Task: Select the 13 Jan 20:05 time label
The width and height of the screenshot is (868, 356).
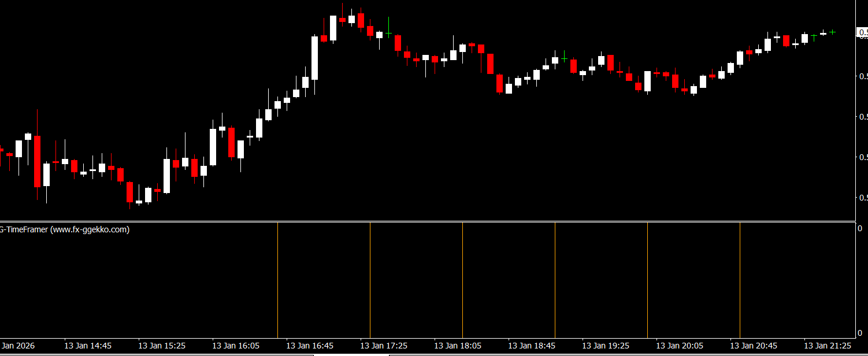Action: 680,346
